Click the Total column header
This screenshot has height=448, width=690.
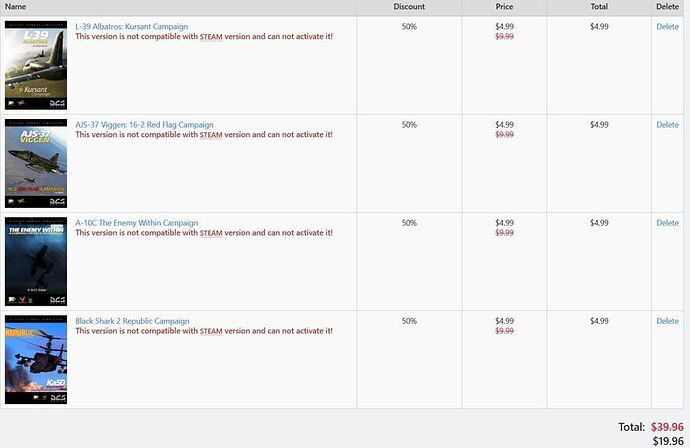coord(599,7)
